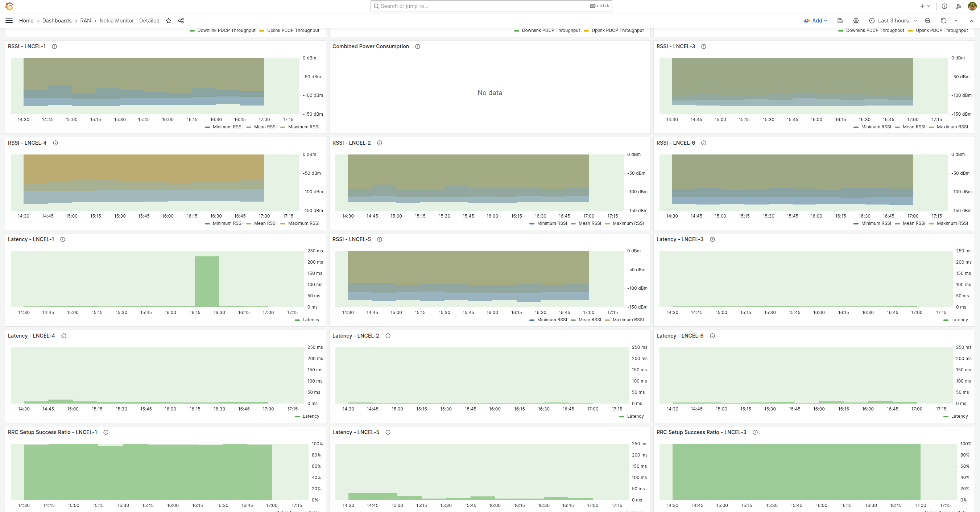This screenshot has width=980, height=512.
Task: Open the Grafana home logo
Action: coord(9,6)
